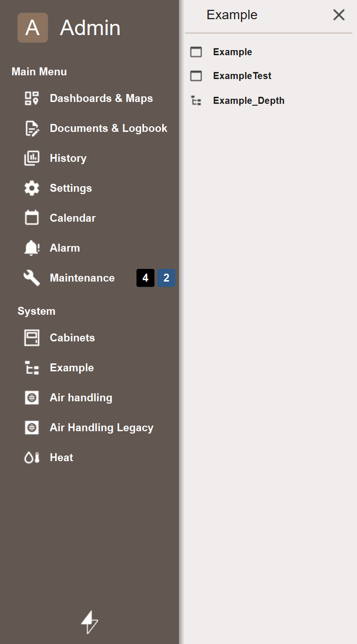
Task: Click the Alarm bell icon
Action: (x=32, y=248)
